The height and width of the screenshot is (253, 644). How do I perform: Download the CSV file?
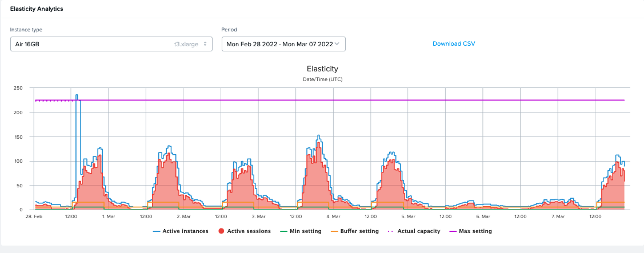click(x=454, y=43)
